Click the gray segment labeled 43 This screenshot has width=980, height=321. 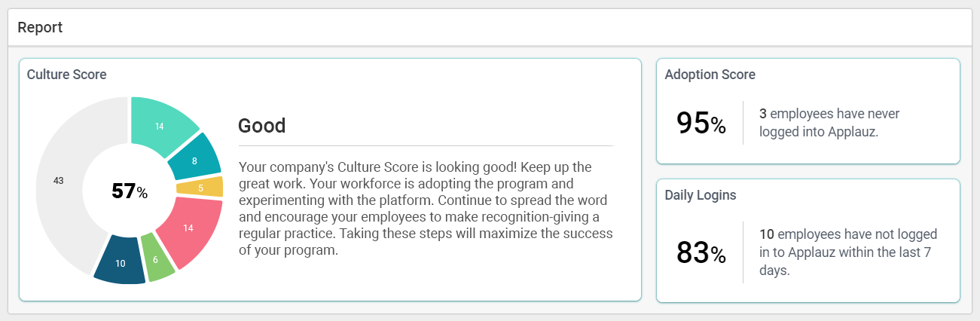tap(59, 181)
